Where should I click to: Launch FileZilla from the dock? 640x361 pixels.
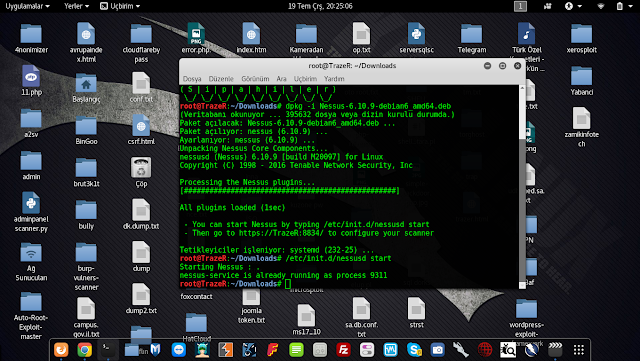point(344,350)
